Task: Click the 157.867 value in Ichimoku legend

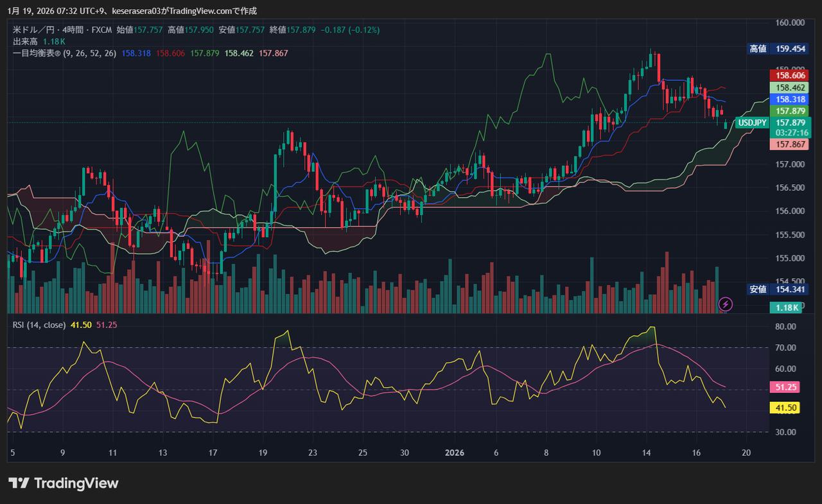Action: 274,53
